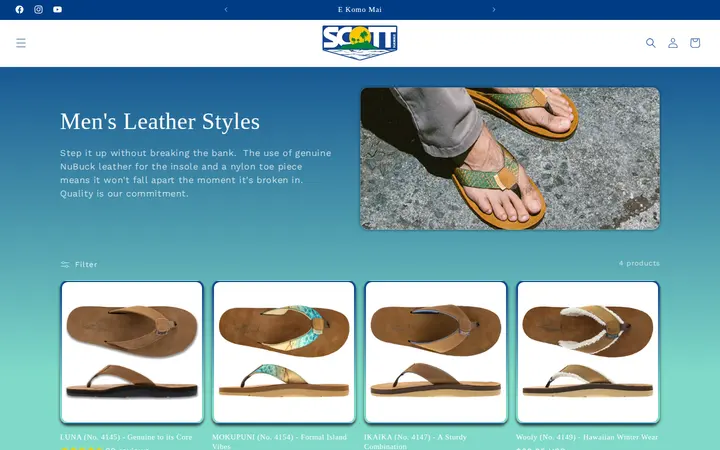Open the LUNA No. 4145 sandal image
The height and width of the screenshot is (450, 720).
coord(132,352)
